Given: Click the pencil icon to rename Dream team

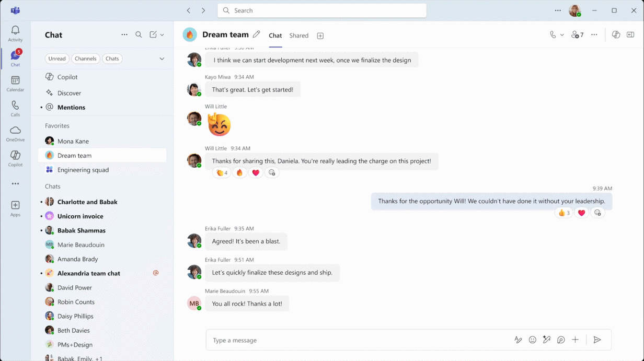Looking at the screenshot, I should (256, 34).
